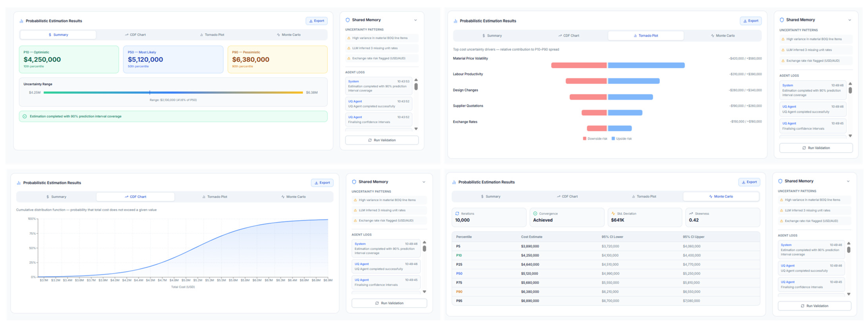The image size is (868, 329).
Task: Click the blue Upside risk legend swatch
Action: point(613,139)
